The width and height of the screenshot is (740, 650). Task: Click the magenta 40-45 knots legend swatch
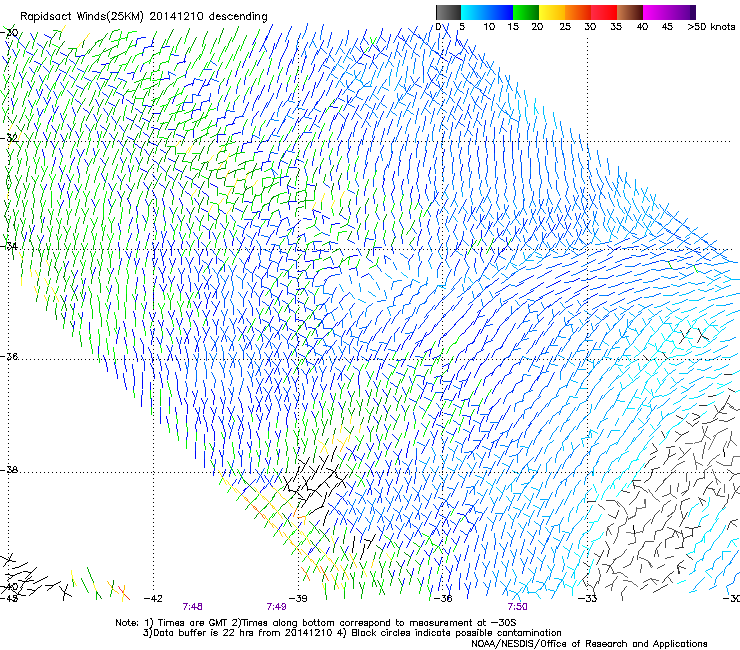[656, 12]
